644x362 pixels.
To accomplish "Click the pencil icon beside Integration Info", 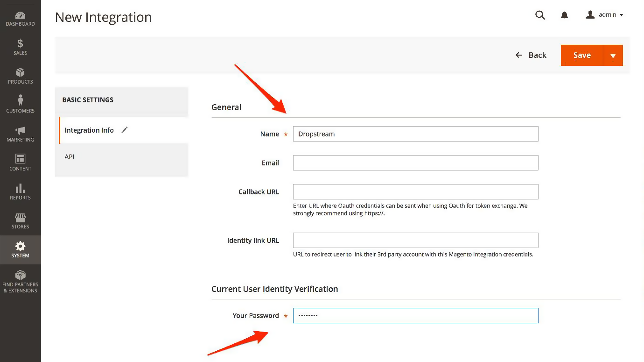I will tap(125, 130).
